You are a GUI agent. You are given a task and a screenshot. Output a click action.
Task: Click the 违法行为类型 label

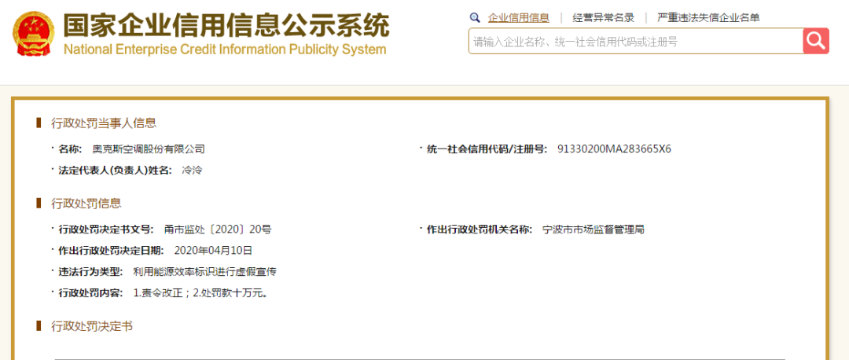point(90,272)
